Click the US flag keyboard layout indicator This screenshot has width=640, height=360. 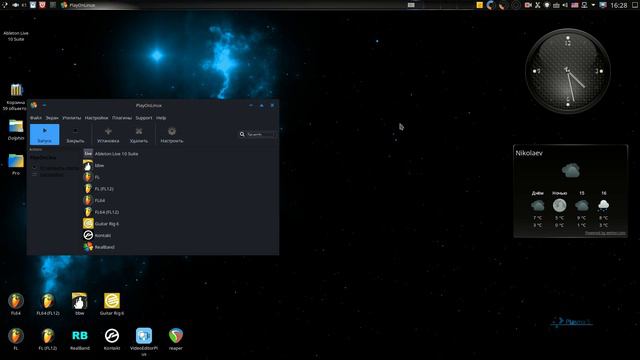coord(575,5)
